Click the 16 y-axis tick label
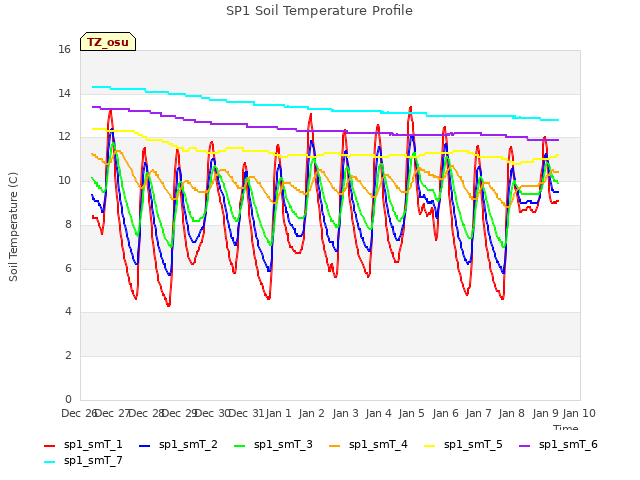The image size is (640, 480). pos(64,49)
